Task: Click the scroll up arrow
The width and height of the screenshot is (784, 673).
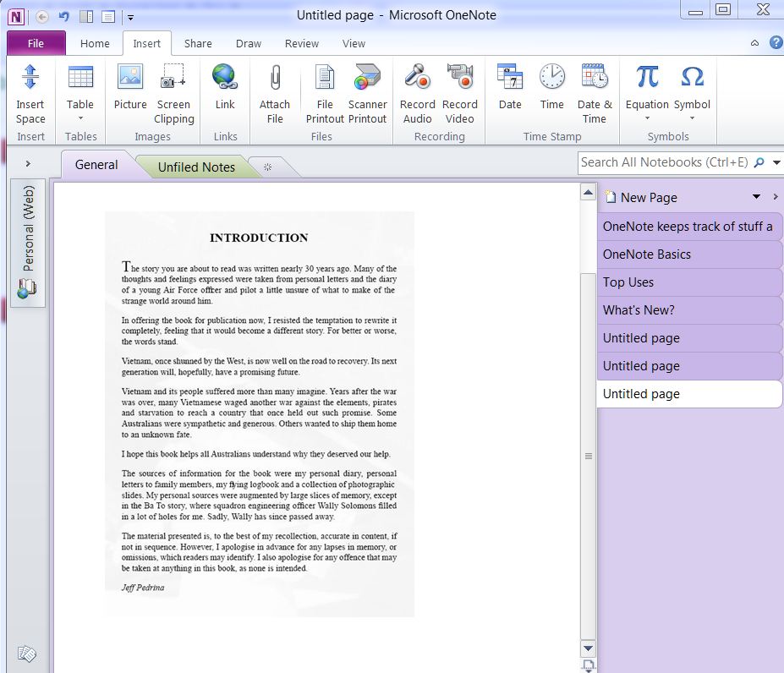Action: pos(589,193)
